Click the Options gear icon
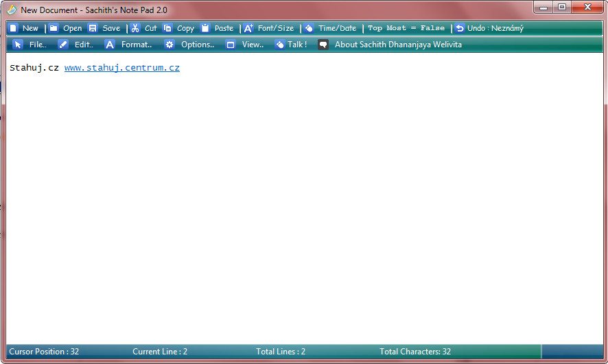Viewport: 608px width, 364px height. pos(169,45)
